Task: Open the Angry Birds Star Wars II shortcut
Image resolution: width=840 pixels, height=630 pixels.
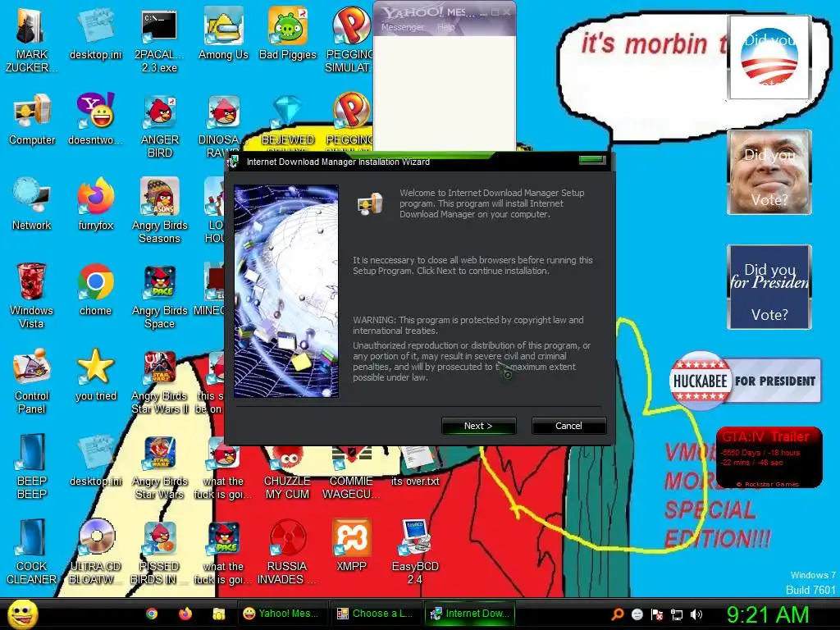Action: coord(160,381)
